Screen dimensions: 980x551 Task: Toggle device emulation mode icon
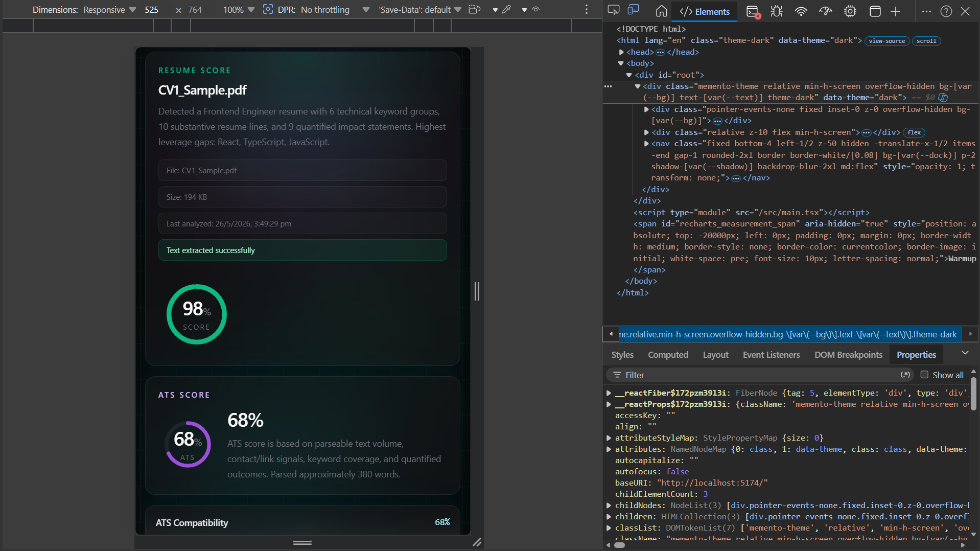click(x=634, y=10)
